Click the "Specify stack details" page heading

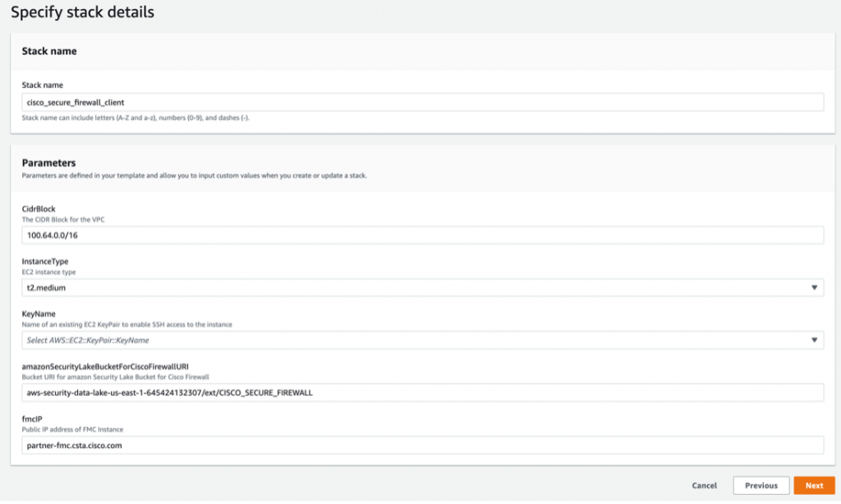82,12
